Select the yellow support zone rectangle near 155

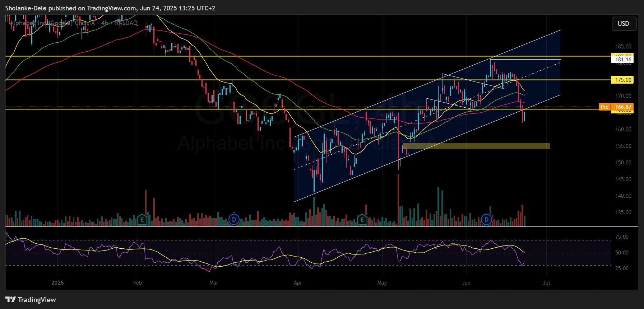pyautogui.click(x=477, y=146)
